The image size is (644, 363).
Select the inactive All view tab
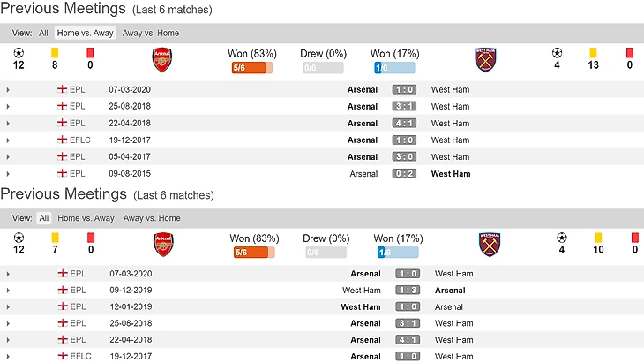click(43, 34)
